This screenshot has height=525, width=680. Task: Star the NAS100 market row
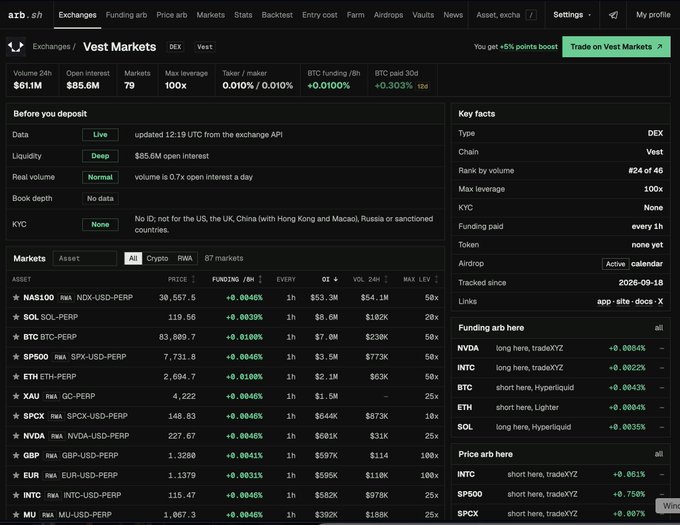16,297
